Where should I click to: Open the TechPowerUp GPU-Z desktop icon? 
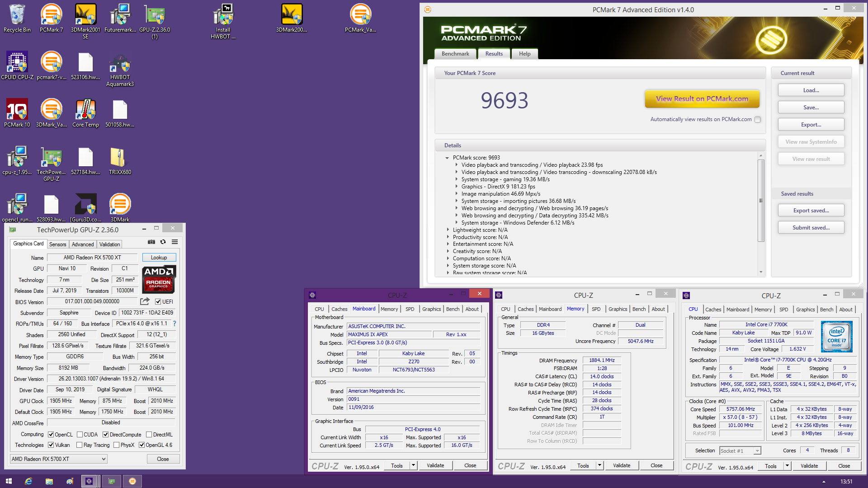pos(52,164)
